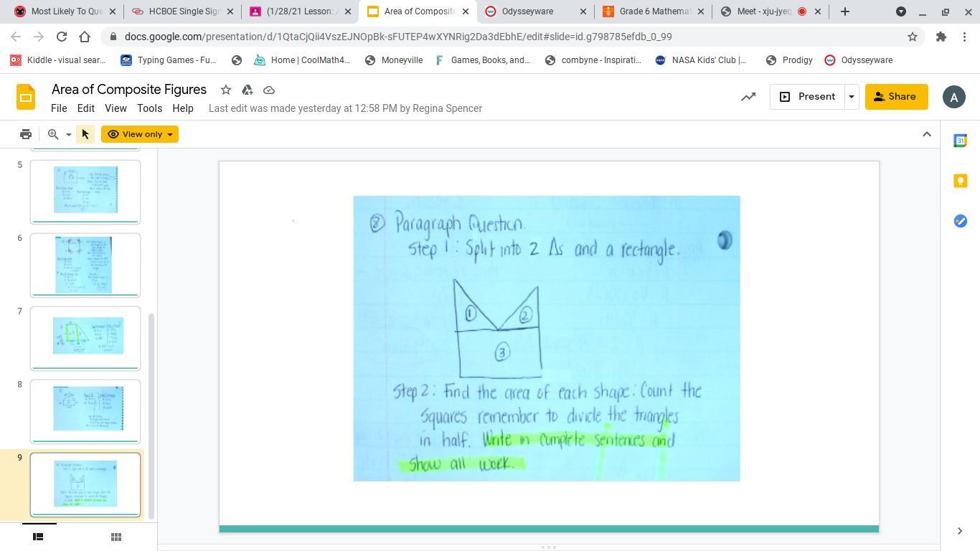Open Google Keep from the side panel
The image size is (980, 551).
[961, 181]
